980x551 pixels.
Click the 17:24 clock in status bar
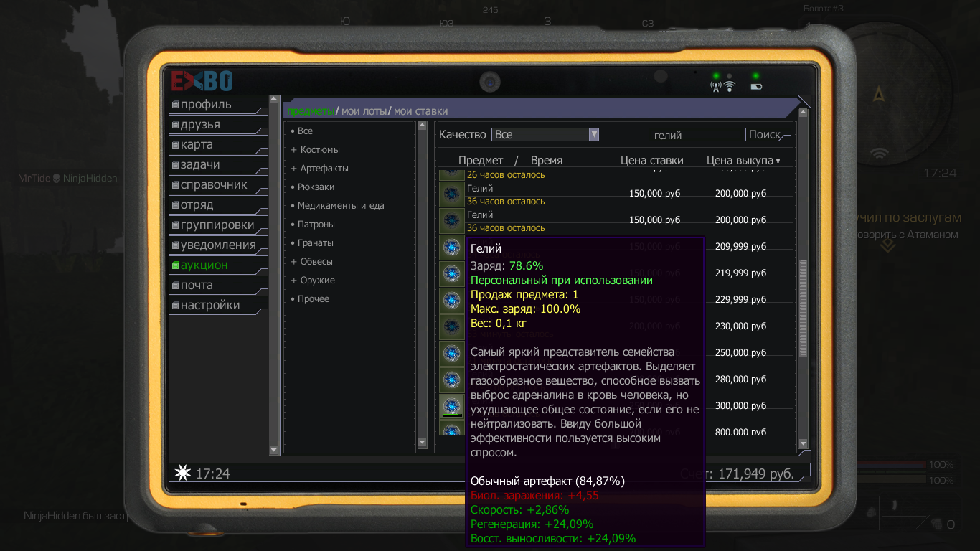tap(212, 474)
